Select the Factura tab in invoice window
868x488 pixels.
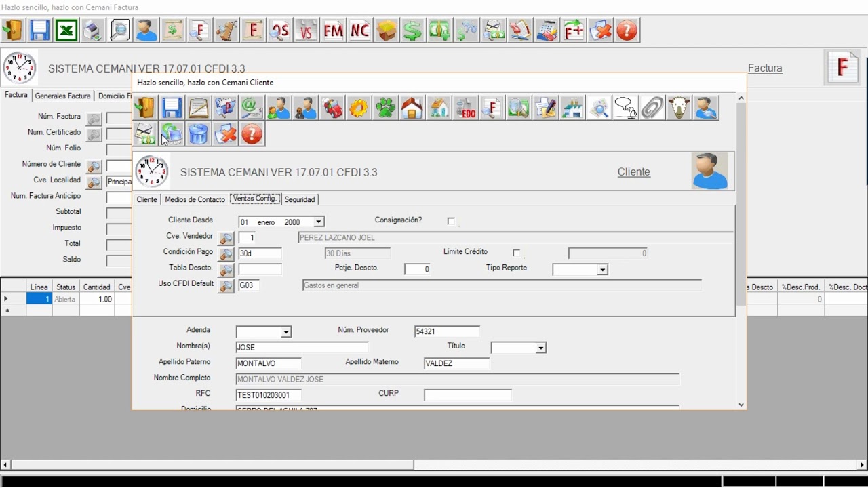point(16,95)
